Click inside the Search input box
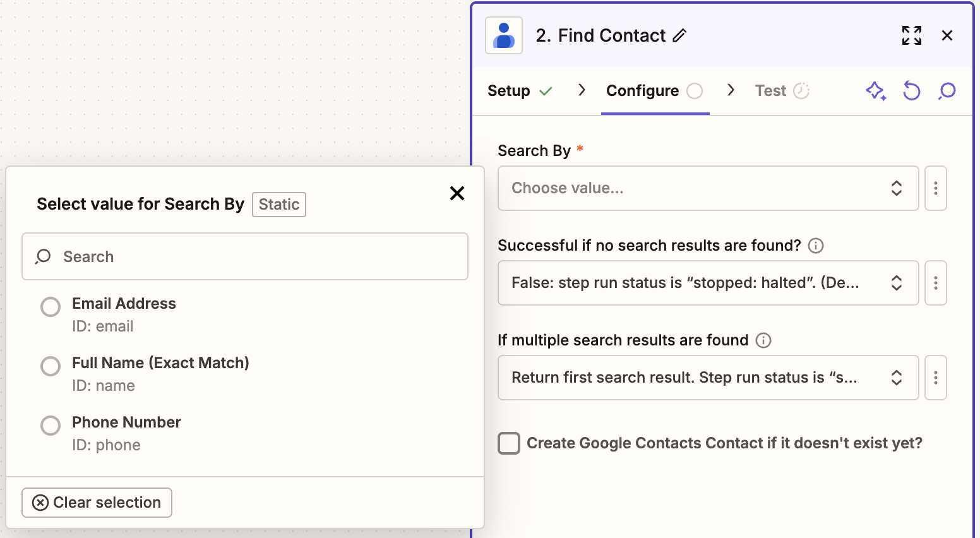The width and height of the screenshot is (980, 538). pyautogui.click(x=245, y=256)
